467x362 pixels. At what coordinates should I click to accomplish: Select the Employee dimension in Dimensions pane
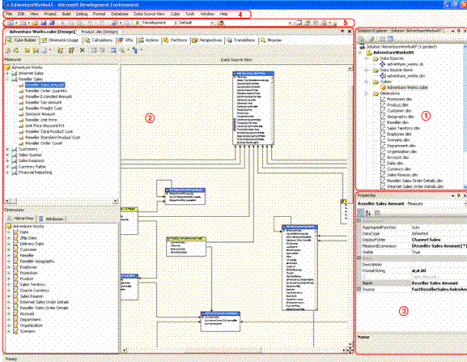tap(28, 267)
